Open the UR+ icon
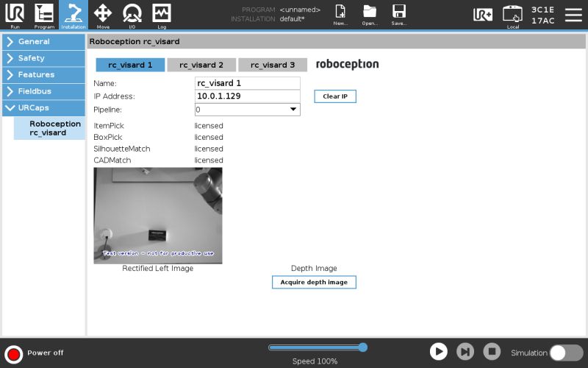Viewport: 588px width, 368px height. 483,15
